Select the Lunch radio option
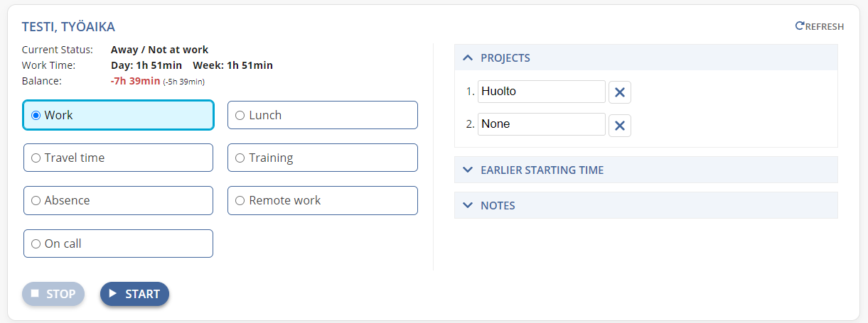 [323, 115]
